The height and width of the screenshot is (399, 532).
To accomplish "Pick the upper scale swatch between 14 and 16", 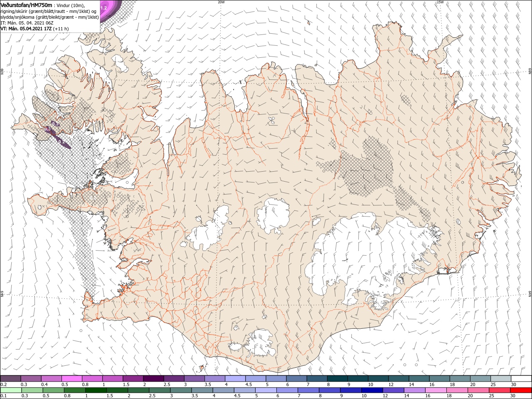I will (419, 378).
